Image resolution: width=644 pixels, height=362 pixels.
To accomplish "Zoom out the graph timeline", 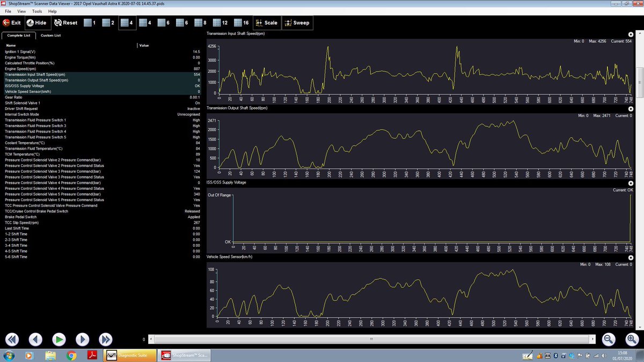I will pos(609,339).
